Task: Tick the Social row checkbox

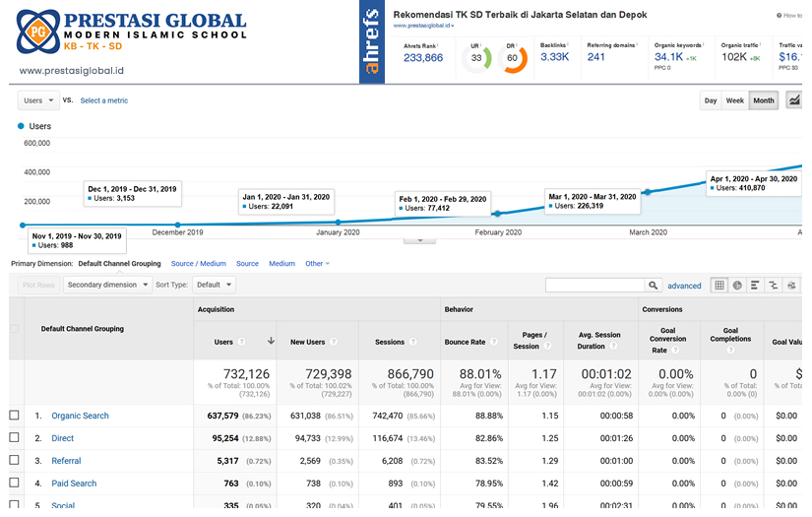Action: (x=15, y=504)
